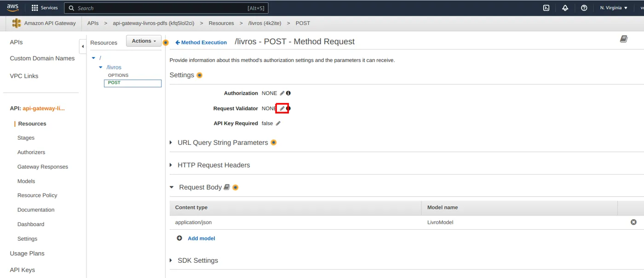Open Resource Policy in the sidebar
The width and height of the screenshot is (644, 278).
coord(37,195)
